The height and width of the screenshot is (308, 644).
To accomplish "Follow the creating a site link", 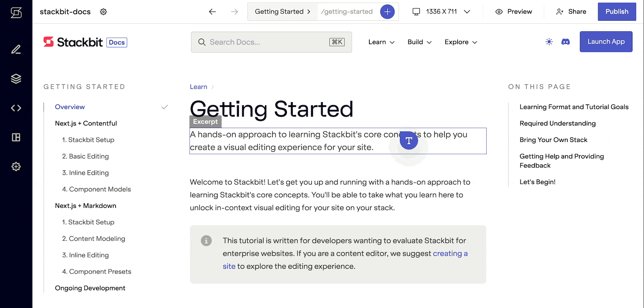I will 450,254.
